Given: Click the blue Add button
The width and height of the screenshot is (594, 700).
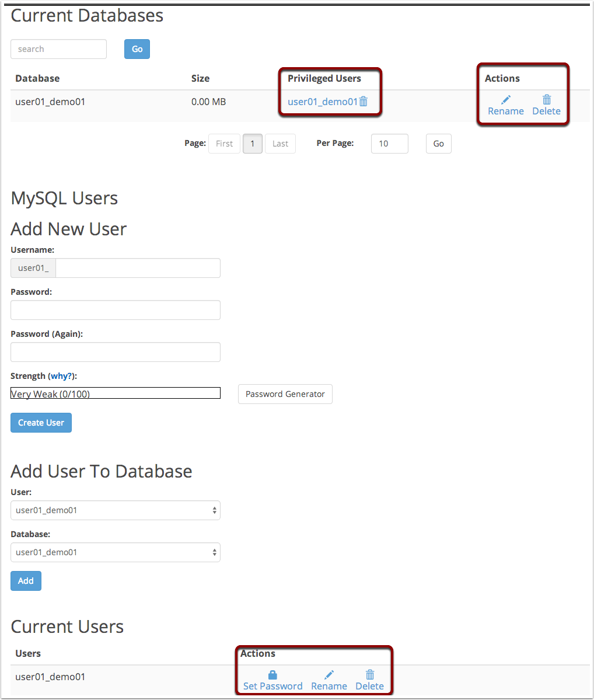Looking at the screenshot, I should [26, 581].
